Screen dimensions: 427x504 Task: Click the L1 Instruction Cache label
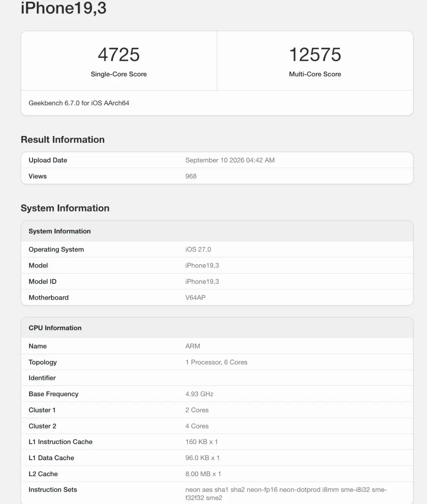pos(60,442)
